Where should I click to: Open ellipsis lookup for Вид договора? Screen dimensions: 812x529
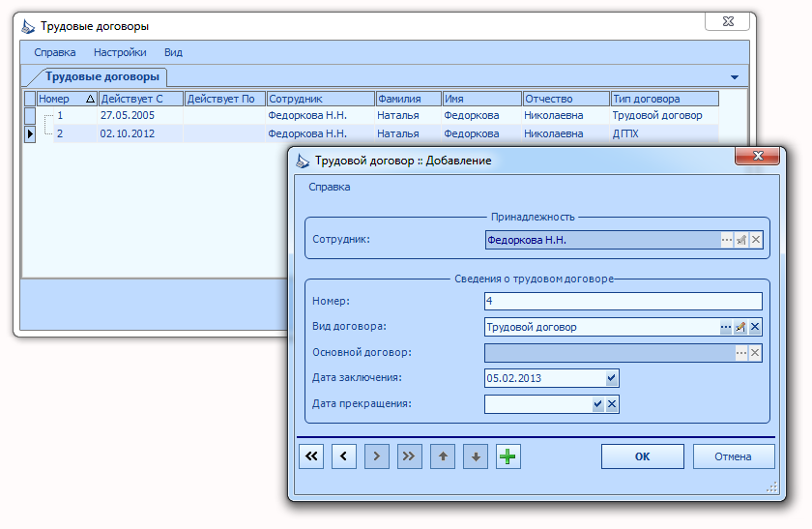pos(726,327)
